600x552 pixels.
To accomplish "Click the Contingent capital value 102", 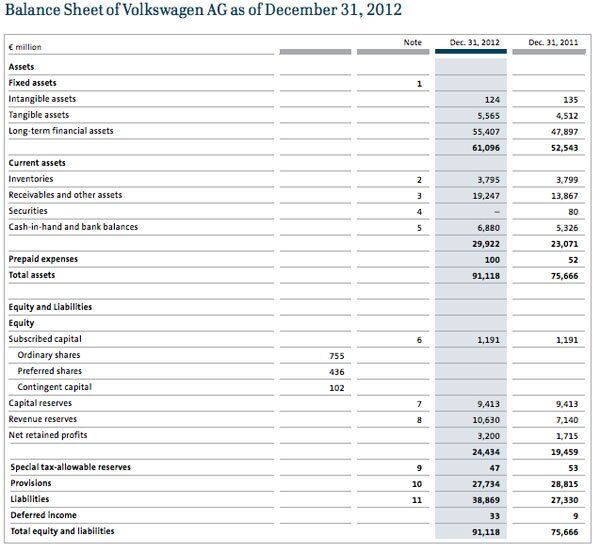I will [x=337, y=387].
